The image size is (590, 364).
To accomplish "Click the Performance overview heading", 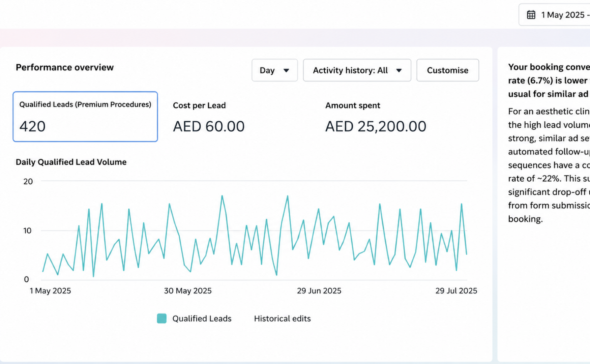I will (65, 67).
